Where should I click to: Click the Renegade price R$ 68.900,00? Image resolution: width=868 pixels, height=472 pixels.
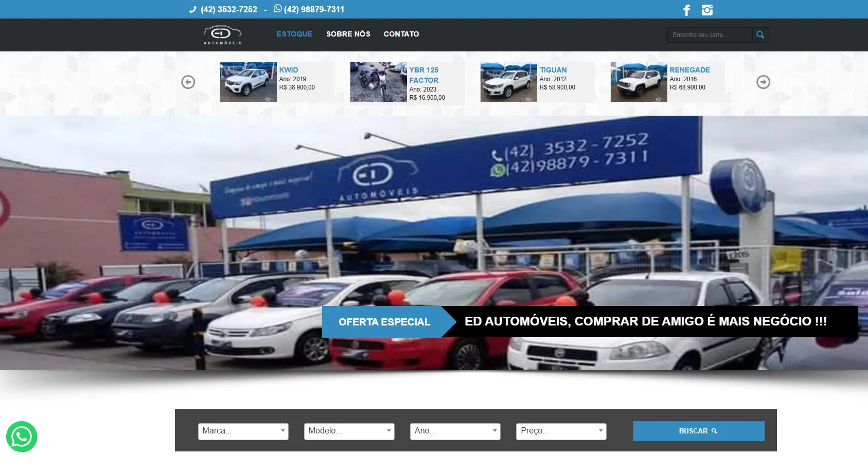(x=687, y=87)
